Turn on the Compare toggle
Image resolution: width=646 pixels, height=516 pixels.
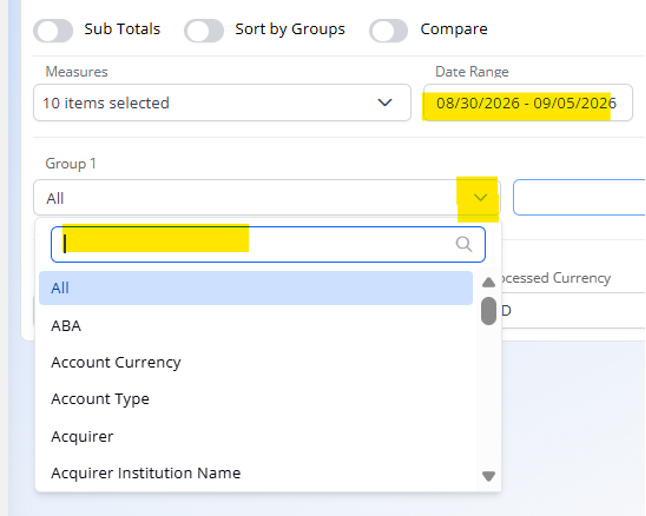pos(389,30)
